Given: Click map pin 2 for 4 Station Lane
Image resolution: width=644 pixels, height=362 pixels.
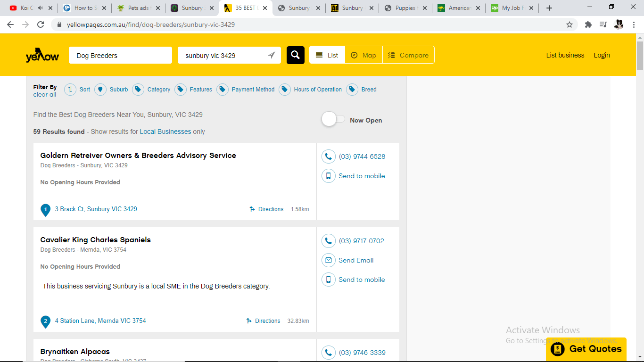Looking at the screenshot, I should (45, 321).
